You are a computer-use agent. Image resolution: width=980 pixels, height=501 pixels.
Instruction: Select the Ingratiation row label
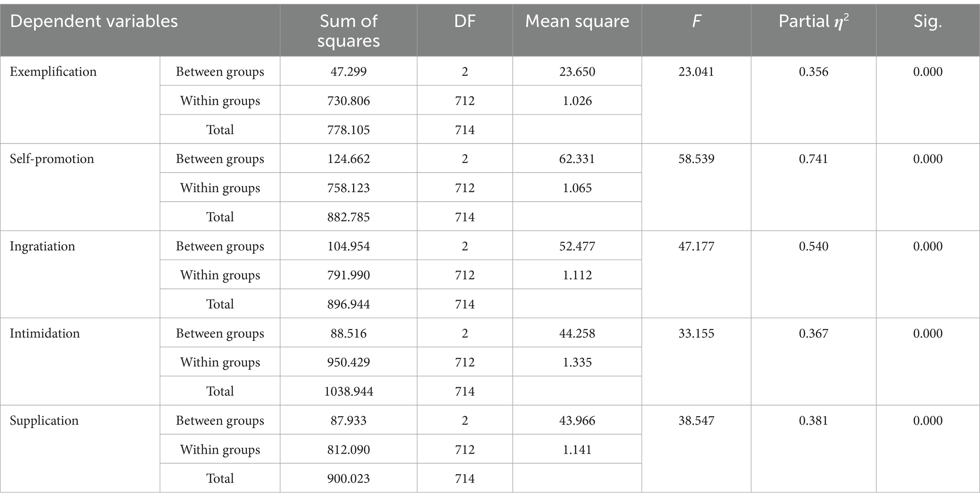42,246
